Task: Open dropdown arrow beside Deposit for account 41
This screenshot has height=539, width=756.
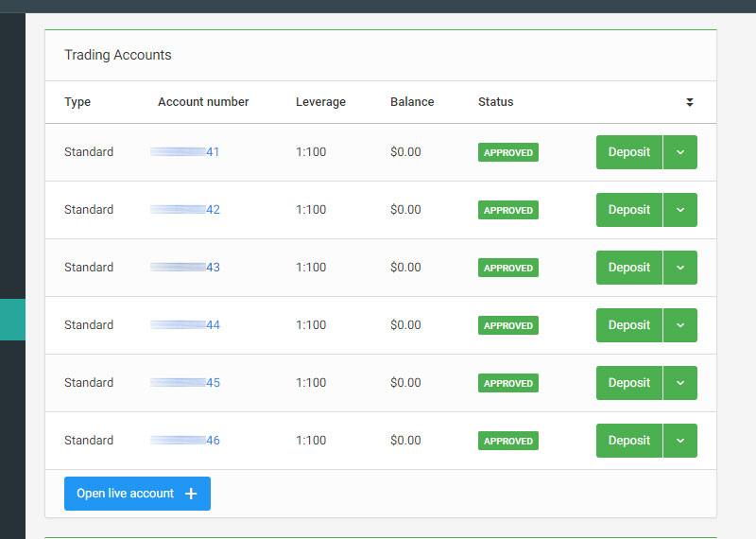Action: coord(680,152)
